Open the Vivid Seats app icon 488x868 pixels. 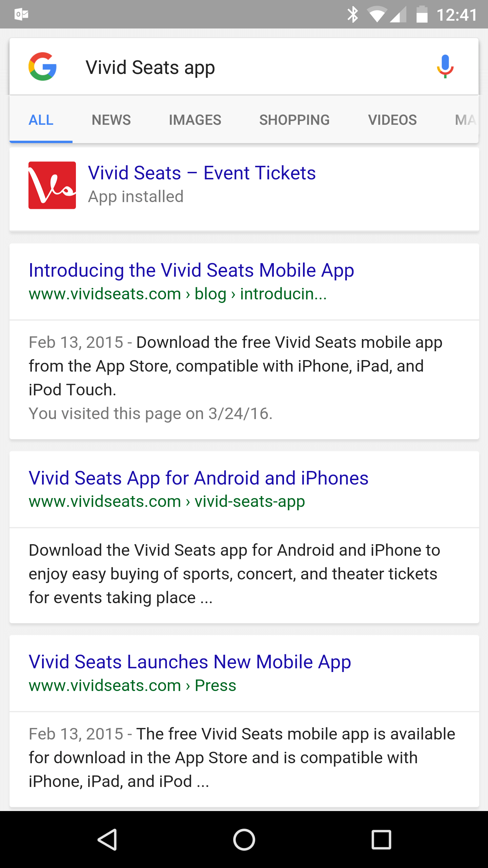pyautogui.click(x=52, y=185)
